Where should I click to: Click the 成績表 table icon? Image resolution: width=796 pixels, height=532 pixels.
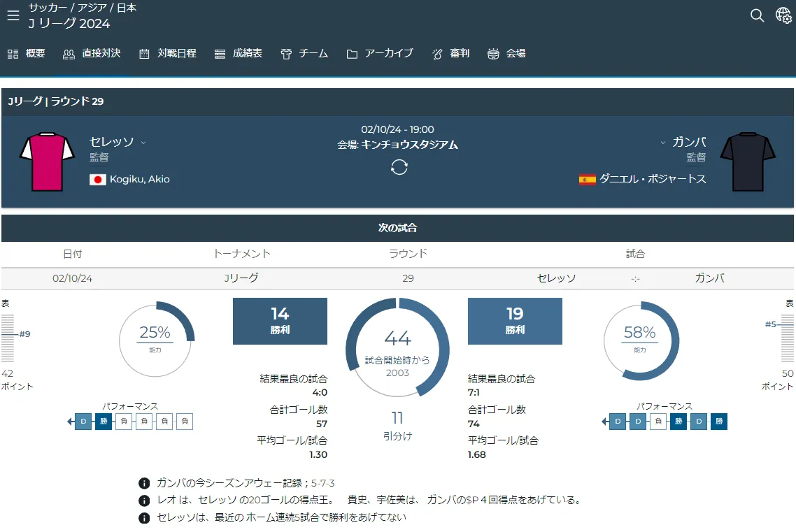click(x=220, y=54)
